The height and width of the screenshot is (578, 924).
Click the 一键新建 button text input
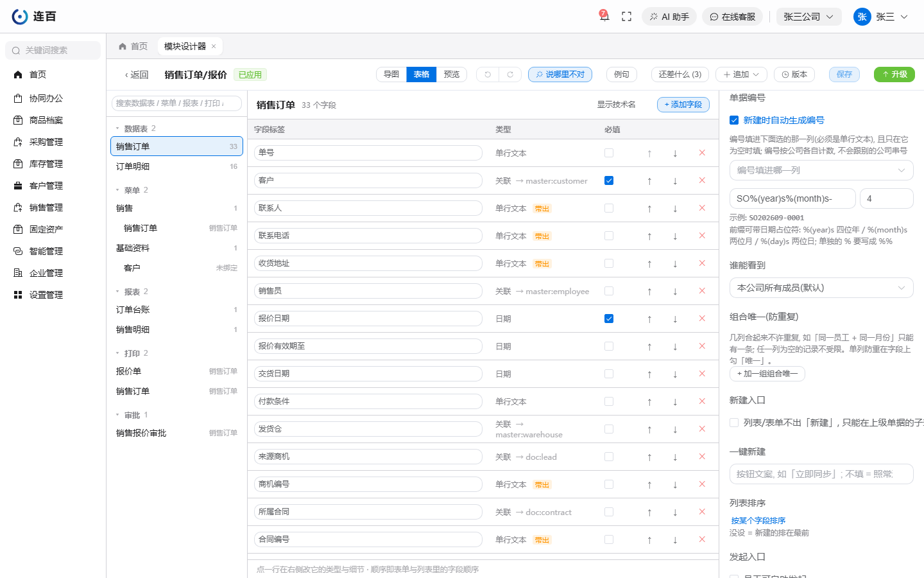[x=821, y=474]
